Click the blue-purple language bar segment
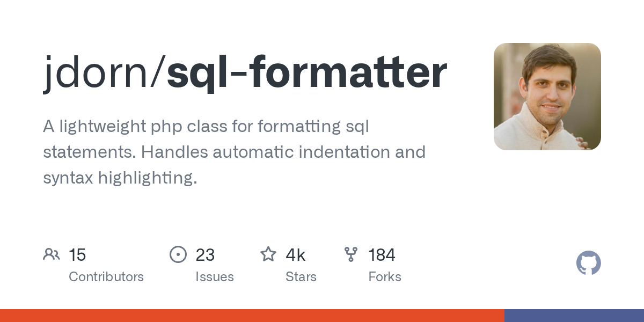644x322 pixels. click(x=574, y=316)
